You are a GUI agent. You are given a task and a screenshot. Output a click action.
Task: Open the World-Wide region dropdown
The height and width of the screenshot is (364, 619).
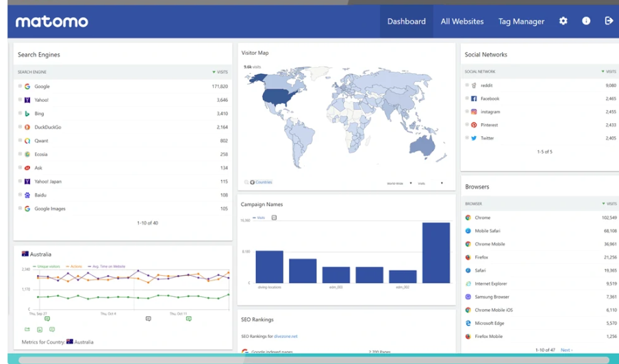click(399, 183)
